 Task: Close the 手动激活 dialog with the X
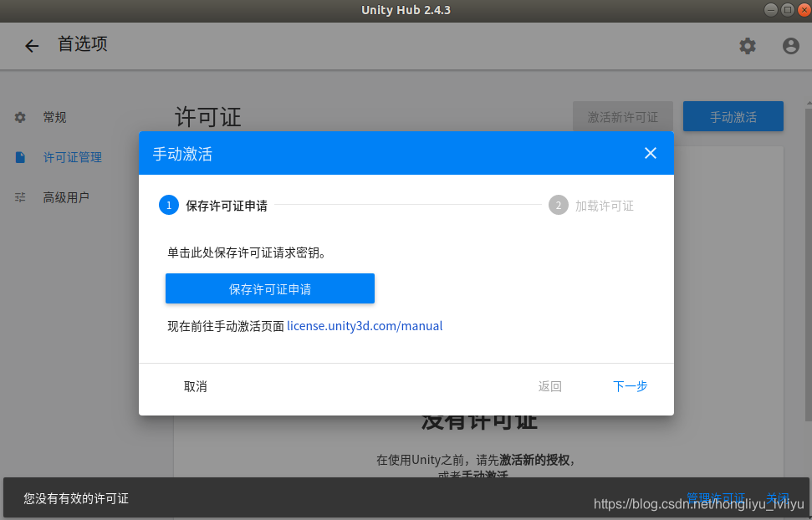coord(651,153)
